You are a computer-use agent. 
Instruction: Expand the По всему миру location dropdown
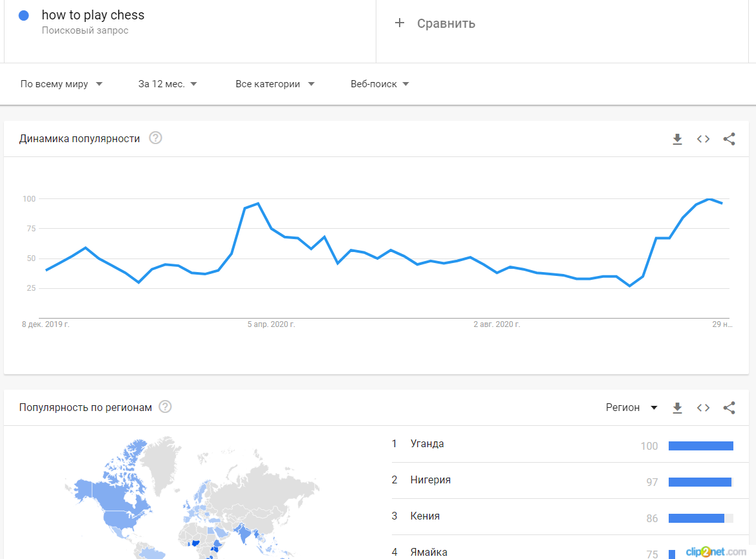tap(61, 84)
